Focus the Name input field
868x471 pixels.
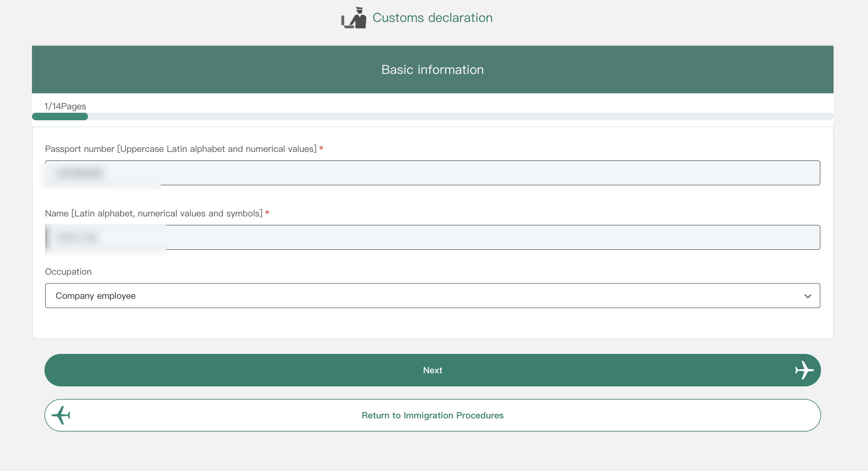click(432, 237)
